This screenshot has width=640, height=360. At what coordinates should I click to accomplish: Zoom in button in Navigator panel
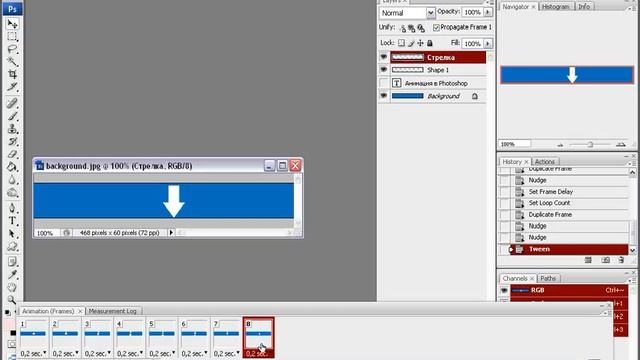621,144
